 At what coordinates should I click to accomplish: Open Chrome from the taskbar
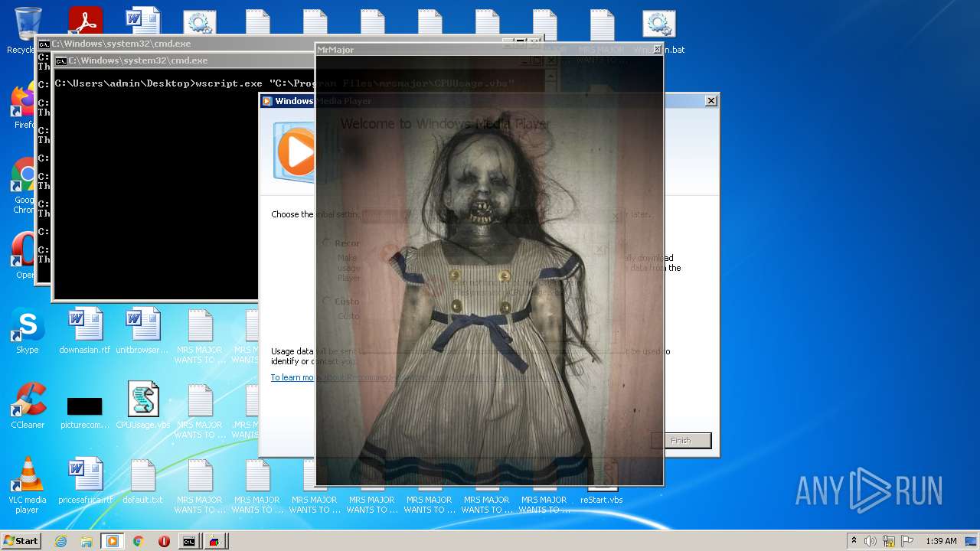139,541
